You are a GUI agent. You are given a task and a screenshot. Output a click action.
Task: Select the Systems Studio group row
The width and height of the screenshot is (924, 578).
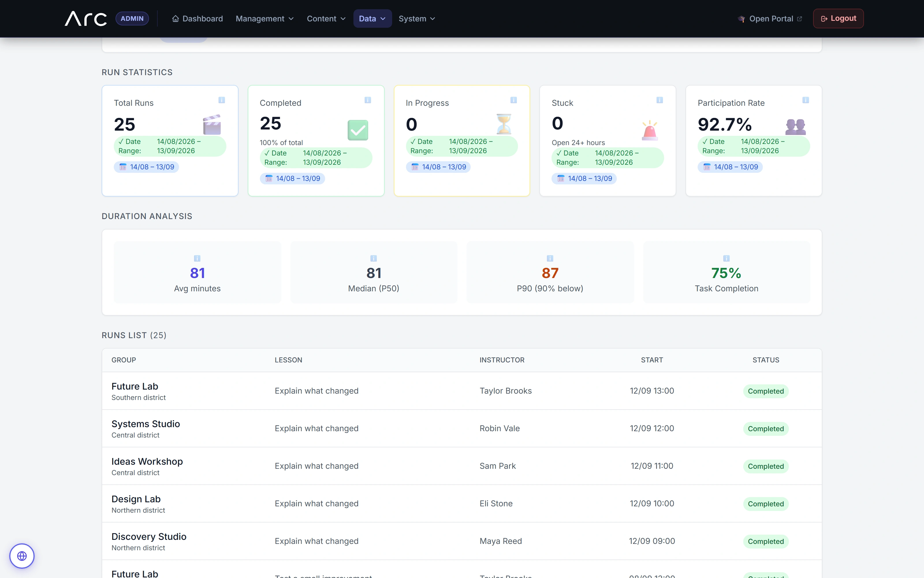462,429
